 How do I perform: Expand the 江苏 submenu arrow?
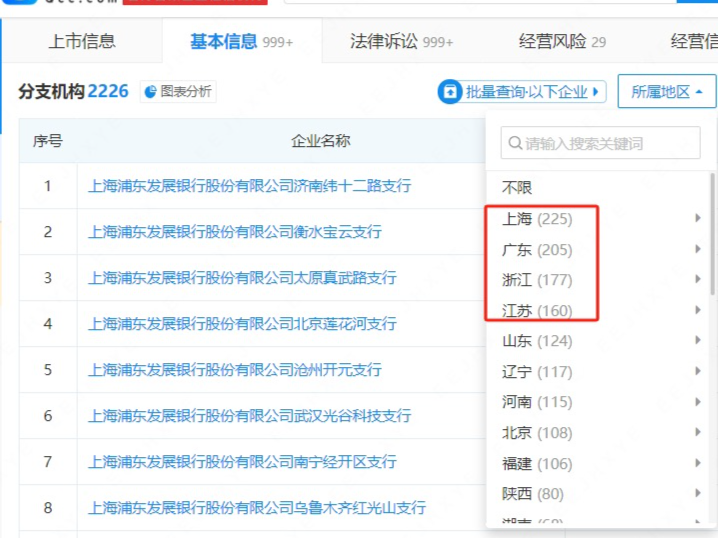(x=697, y=310)
